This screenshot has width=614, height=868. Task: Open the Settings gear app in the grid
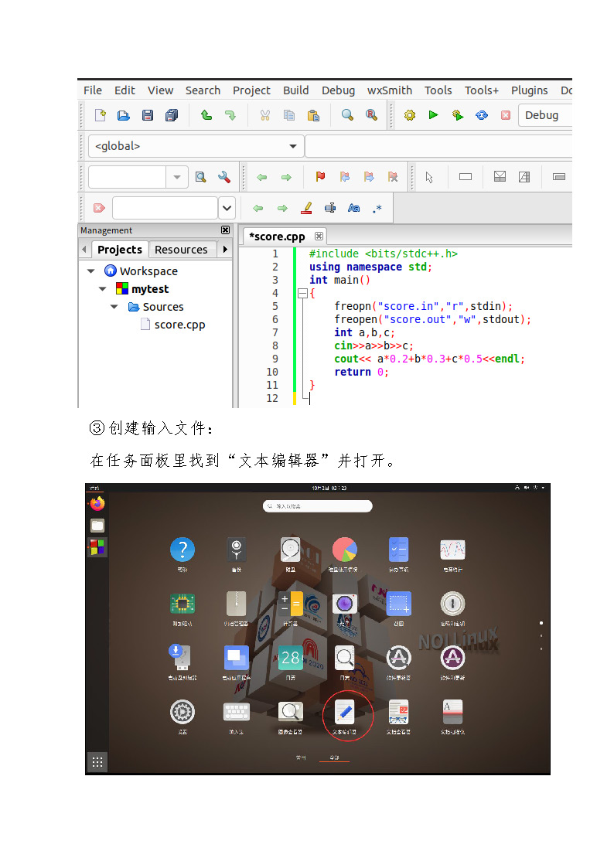pos(182,712)
